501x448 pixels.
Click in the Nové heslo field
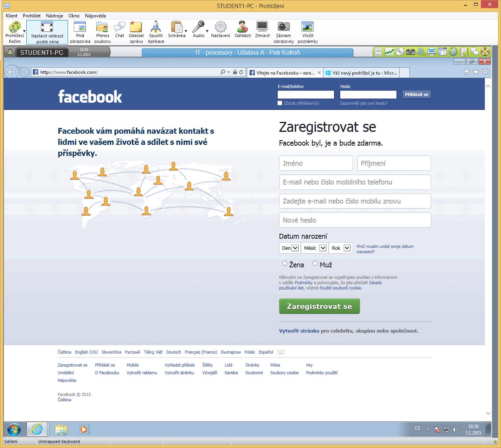tap(355, 220)
